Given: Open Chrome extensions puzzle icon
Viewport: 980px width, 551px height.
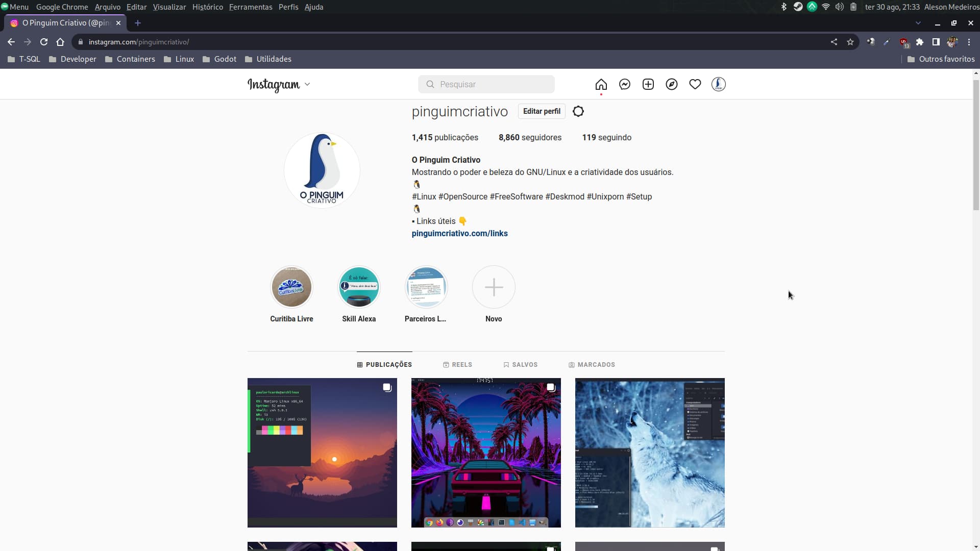Looking at the screenshot, I should [920, 42].
